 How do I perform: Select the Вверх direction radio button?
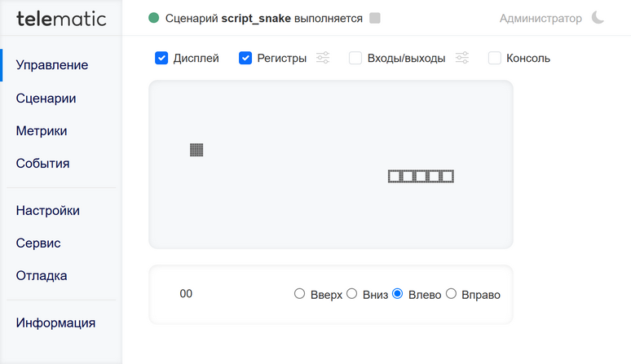click(299, 294)
